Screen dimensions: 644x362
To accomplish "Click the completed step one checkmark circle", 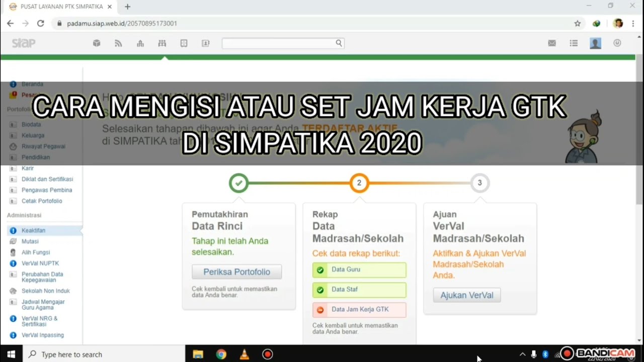I will click(238, 183).
